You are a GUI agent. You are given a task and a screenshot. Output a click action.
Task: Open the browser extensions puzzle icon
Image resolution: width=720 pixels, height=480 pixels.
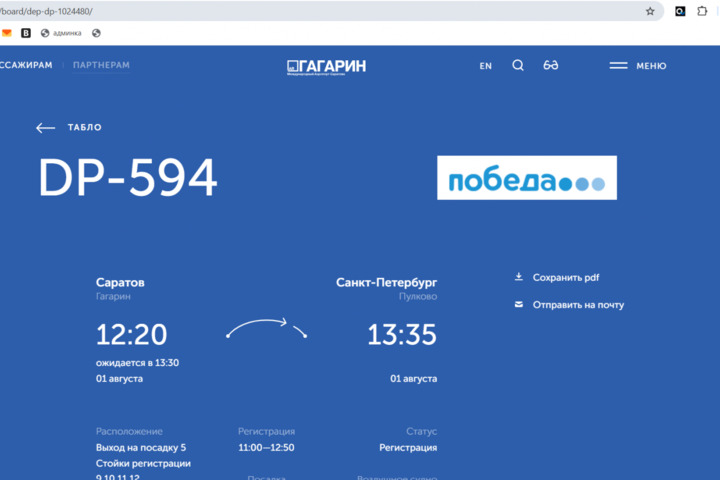[702, 11]
